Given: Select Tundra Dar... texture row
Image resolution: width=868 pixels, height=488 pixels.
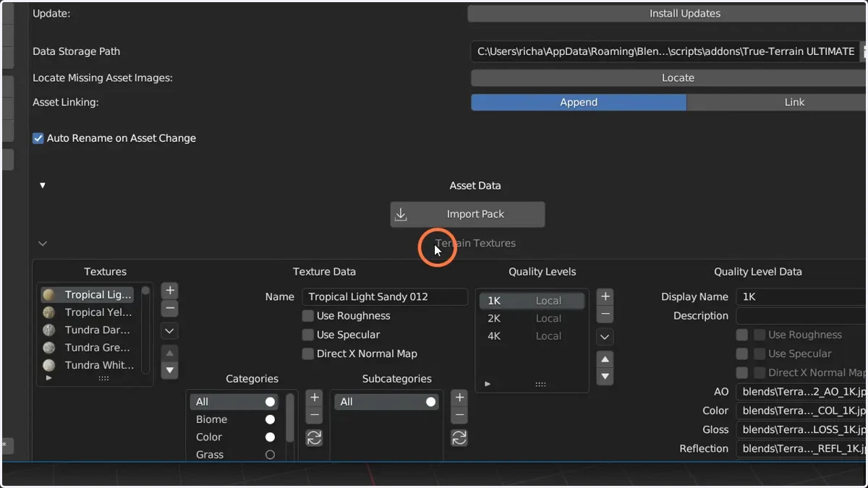Looking at the screenshot, I should click(x=88, y=330).
